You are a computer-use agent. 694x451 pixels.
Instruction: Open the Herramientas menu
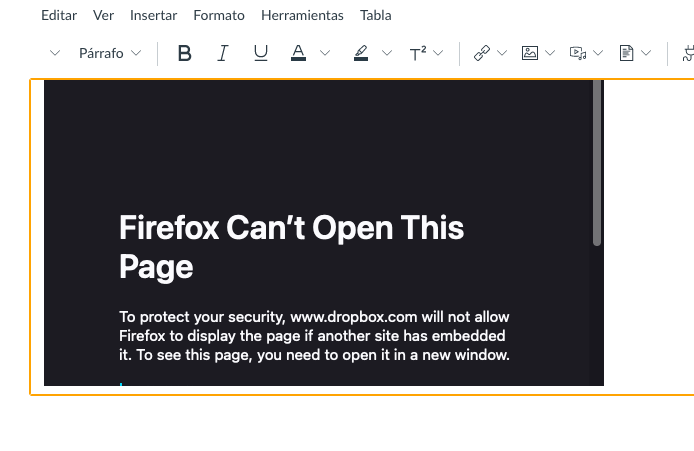tap(302, 15)
